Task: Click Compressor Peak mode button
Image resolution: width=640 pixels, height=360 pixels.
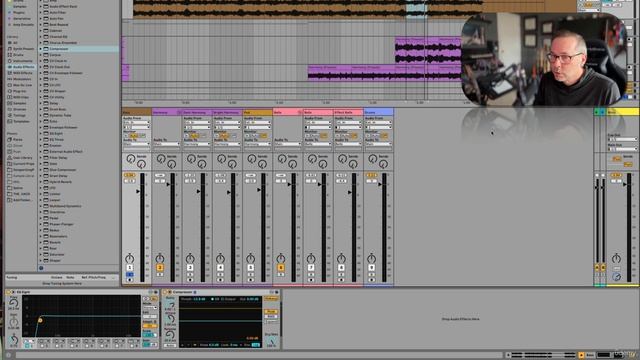Action: (x=271, y=312)
